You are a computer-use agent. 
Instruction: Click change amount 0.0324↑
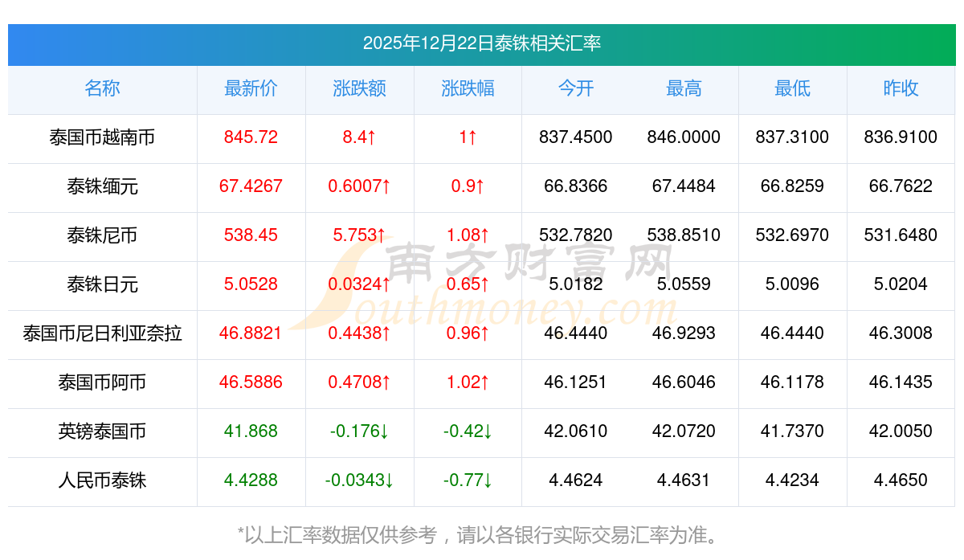click(x=359, y=285)
